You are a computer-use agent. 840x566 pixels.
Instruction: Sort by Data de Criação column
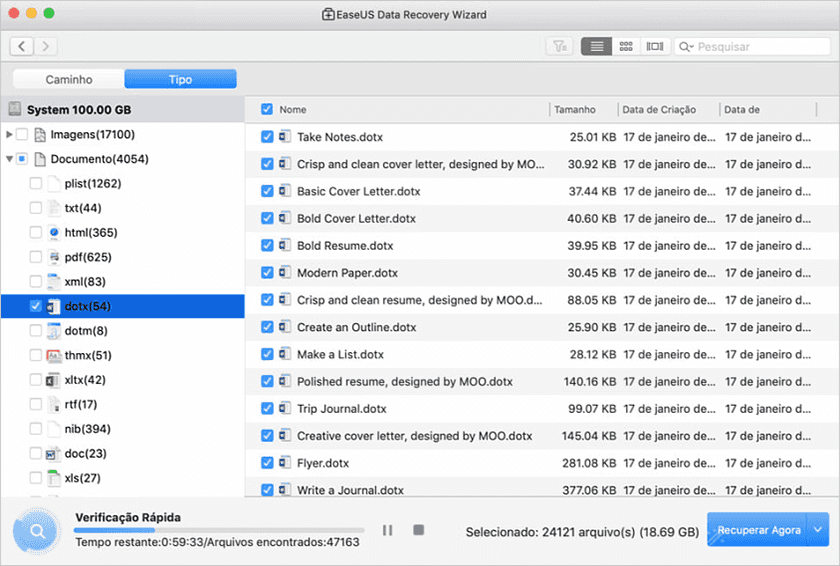[659, 110]
